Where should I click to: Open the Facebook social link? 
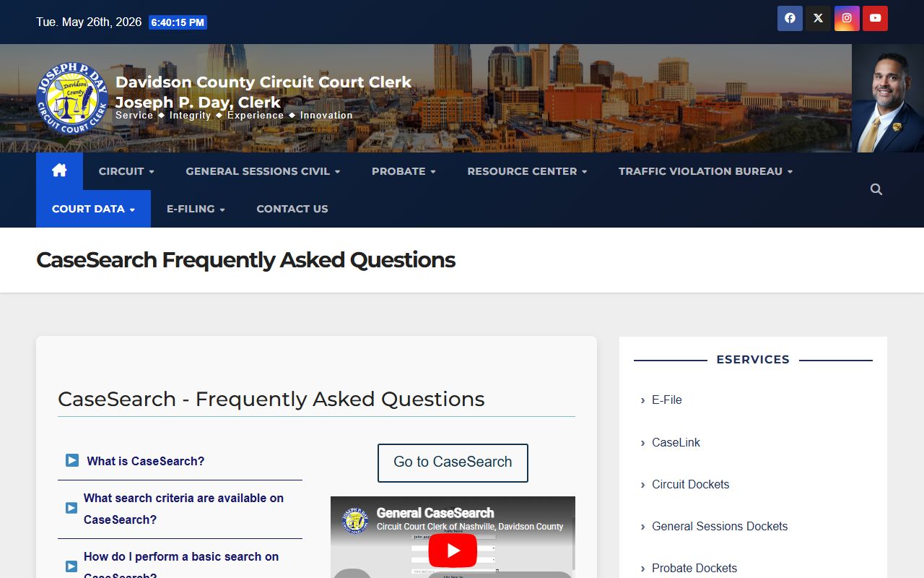point(790,19)
